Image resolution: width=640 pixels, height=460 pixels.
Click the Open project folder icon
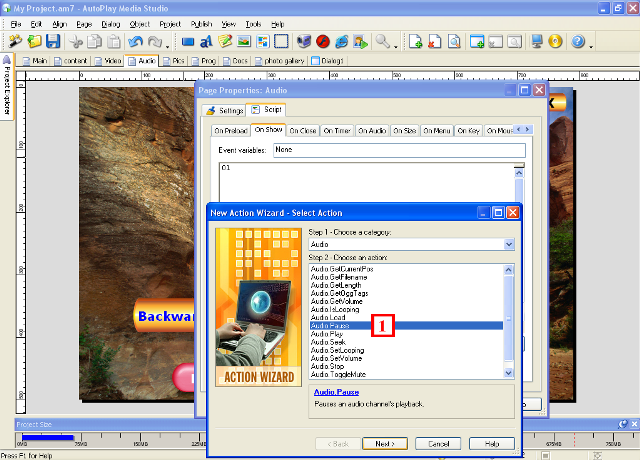tap(35, 42)
